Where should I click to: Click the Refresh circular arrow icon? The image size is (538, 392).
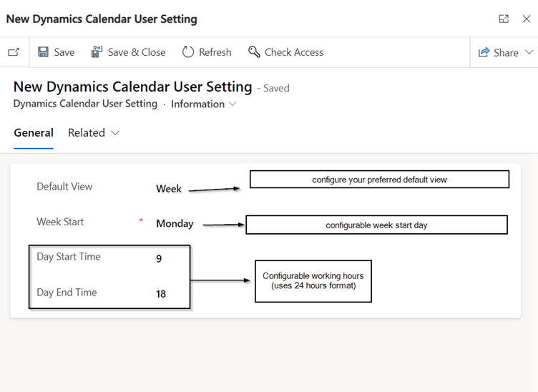(188, 52)
